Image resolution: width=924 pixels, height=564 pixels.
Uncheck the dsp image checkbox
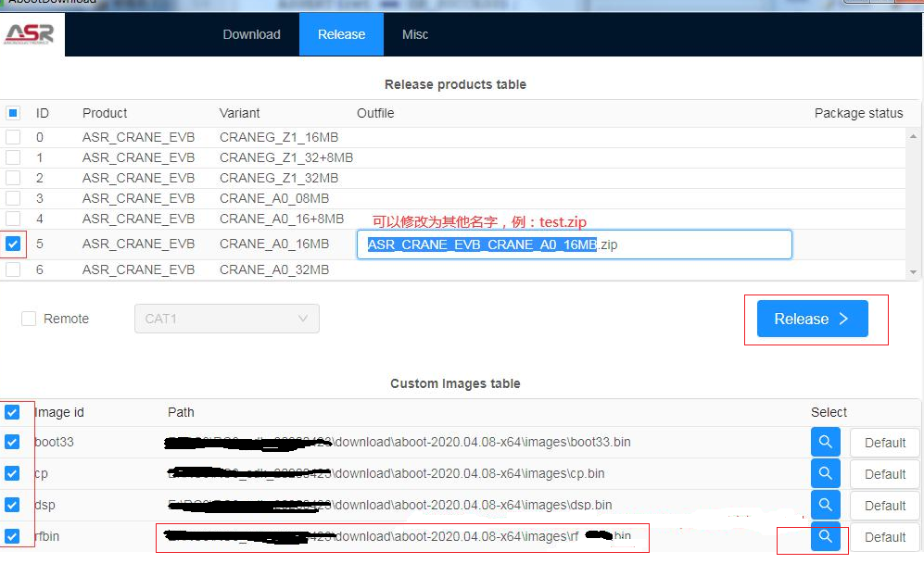12,505
